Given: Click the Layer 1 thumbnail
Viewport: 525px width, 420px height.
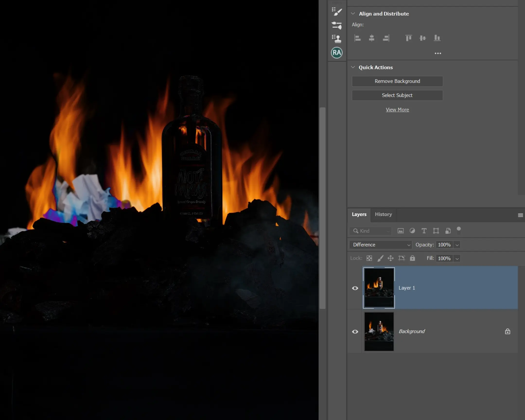Looking at the screenshot, I should (379, 288).
